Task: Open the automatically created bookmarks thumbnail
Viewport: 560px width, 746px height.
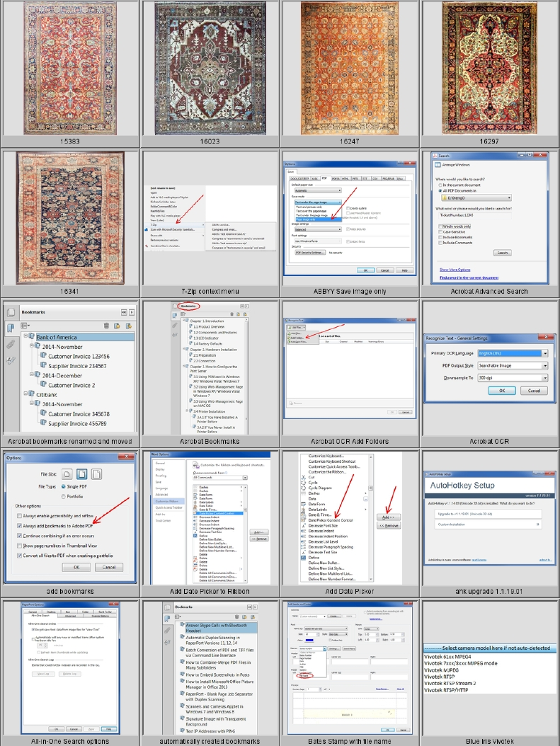Action: [x=210, y=668]
